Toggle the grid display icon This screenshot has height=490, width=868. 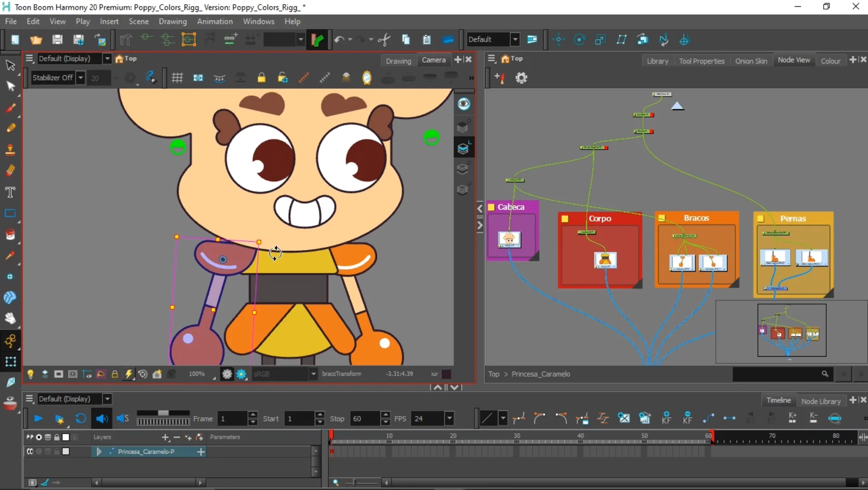[x=177, y=78]
